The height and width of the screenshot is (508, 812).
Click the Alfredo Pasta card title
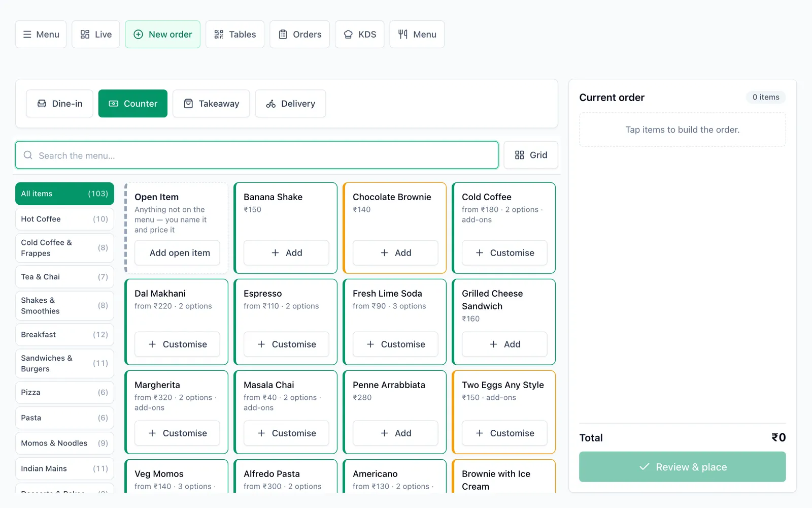click(272, 474)
